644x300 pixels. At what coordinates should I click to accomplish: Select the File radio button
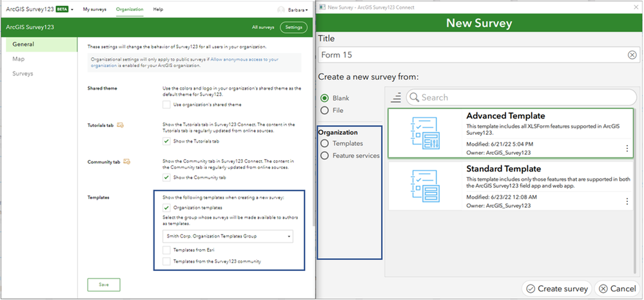324,110
